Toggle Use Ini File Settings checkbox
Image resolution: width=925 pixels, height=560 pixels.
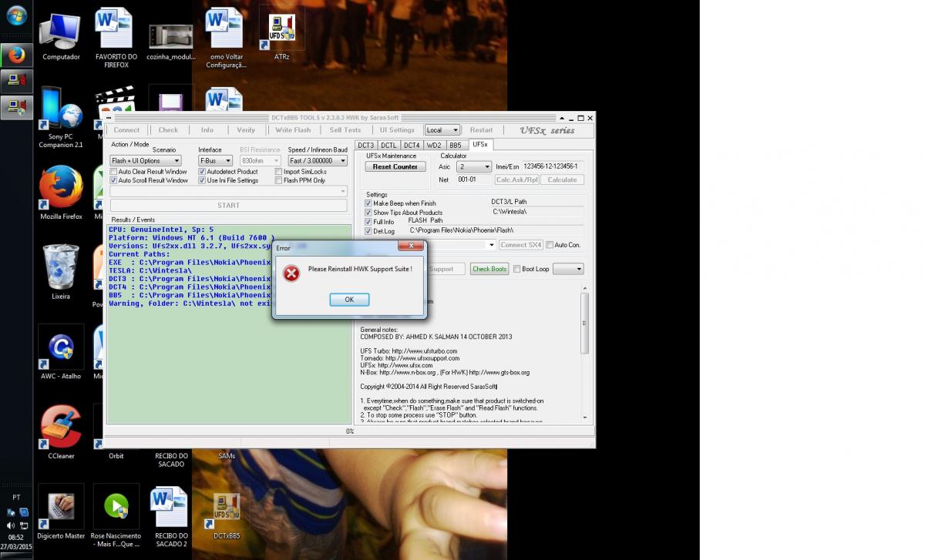click(202, 180)
